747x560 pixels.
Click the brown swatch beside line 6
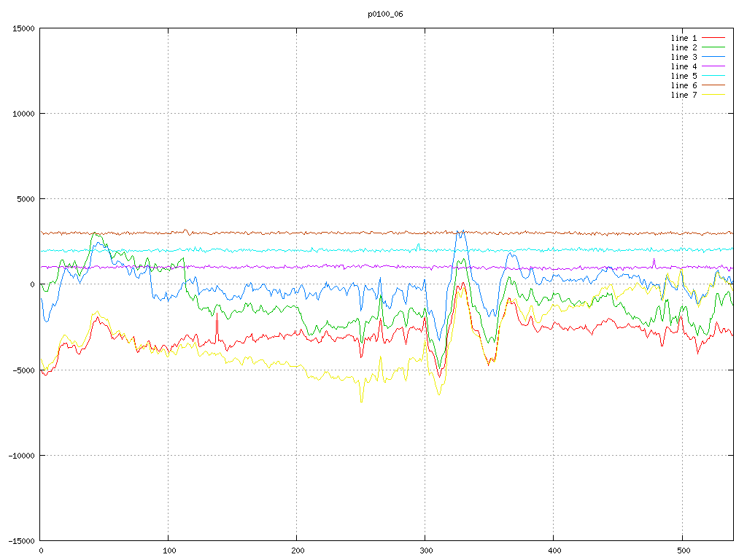pos(713,85)
